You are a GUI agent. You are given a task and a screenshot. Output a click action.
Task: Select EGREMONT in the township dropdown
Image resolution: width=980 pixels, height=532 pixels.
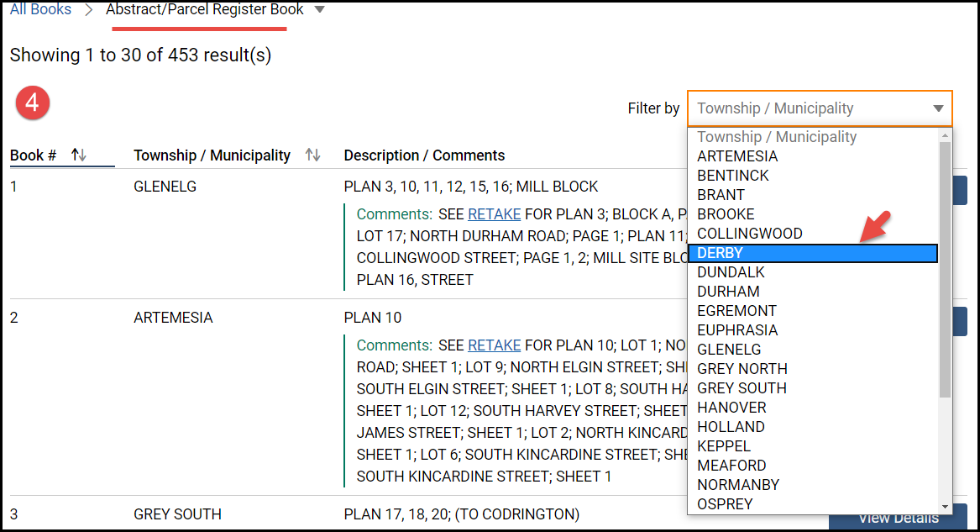(x=736, y=311)
